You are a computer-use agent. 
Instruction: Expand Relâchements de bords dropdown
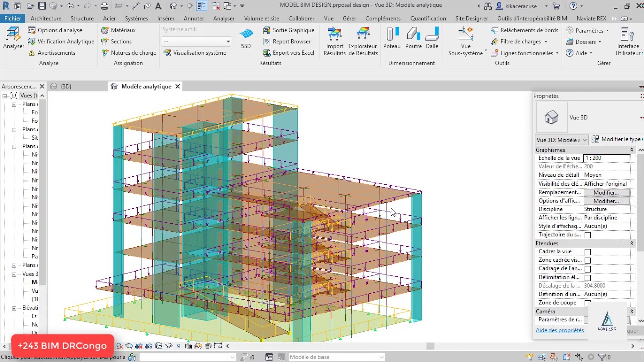(x=524, y=30)
